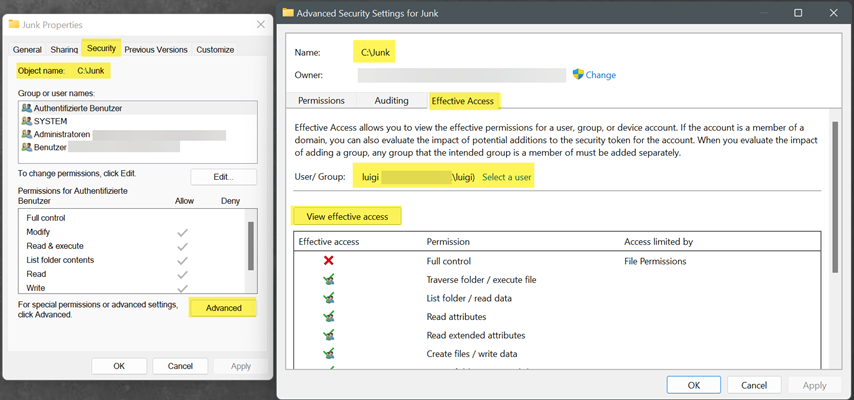Switch to the Sharing tab
854x400 pixels.
coord(64,50)
